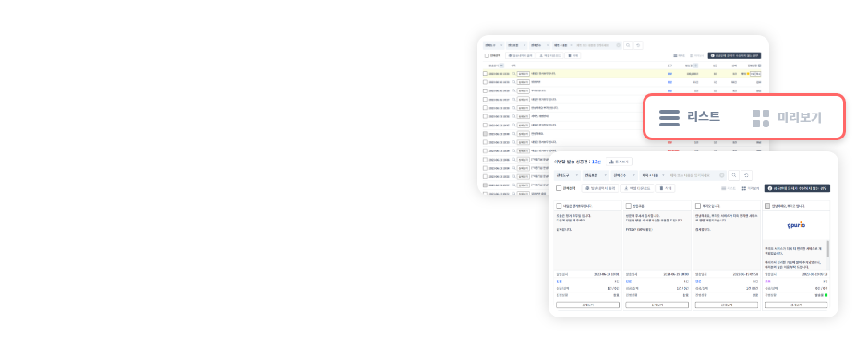The height and width of the screenshot is (347, 868).
Task: Click the trash delete button in preview panel
Action: [x=665, y=188]
